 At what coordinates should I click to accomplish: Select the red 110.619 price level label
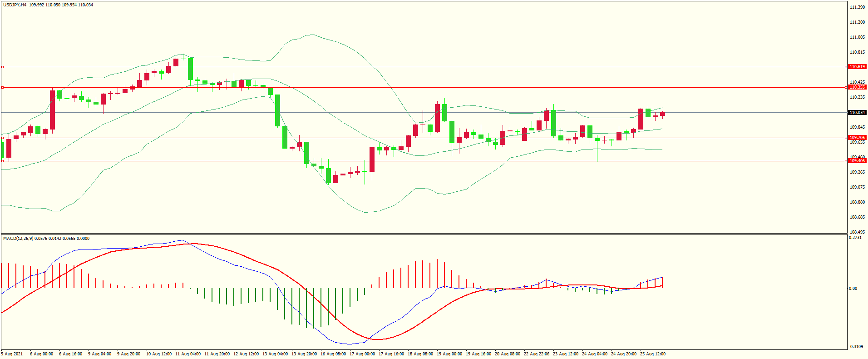(x=857, y=67)
